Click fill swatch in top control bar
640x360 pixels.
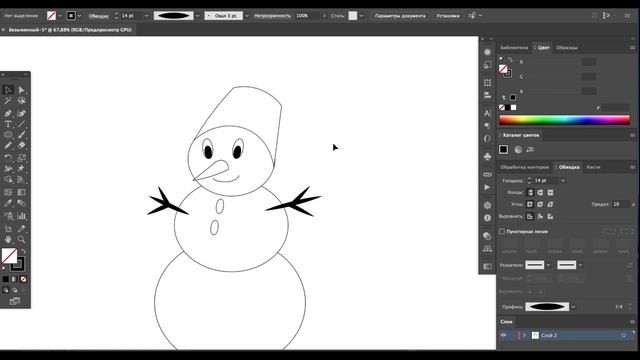[51, 16]
